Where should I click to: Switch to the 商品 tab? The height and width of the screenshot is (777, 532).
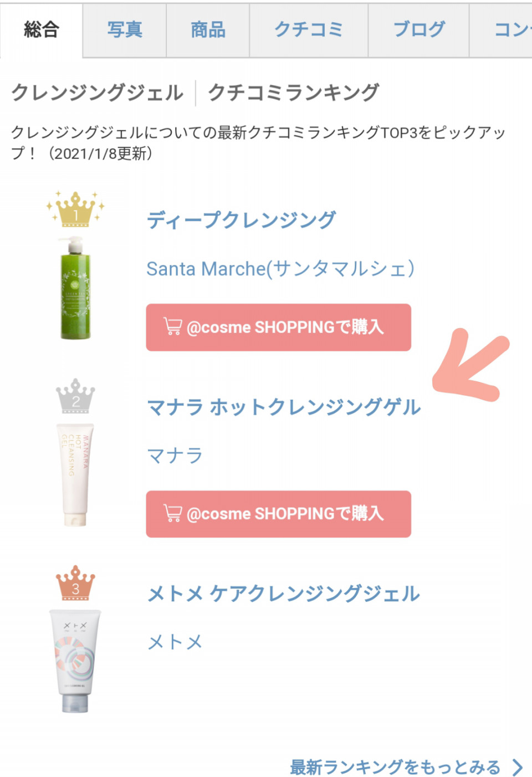[208, 30]
